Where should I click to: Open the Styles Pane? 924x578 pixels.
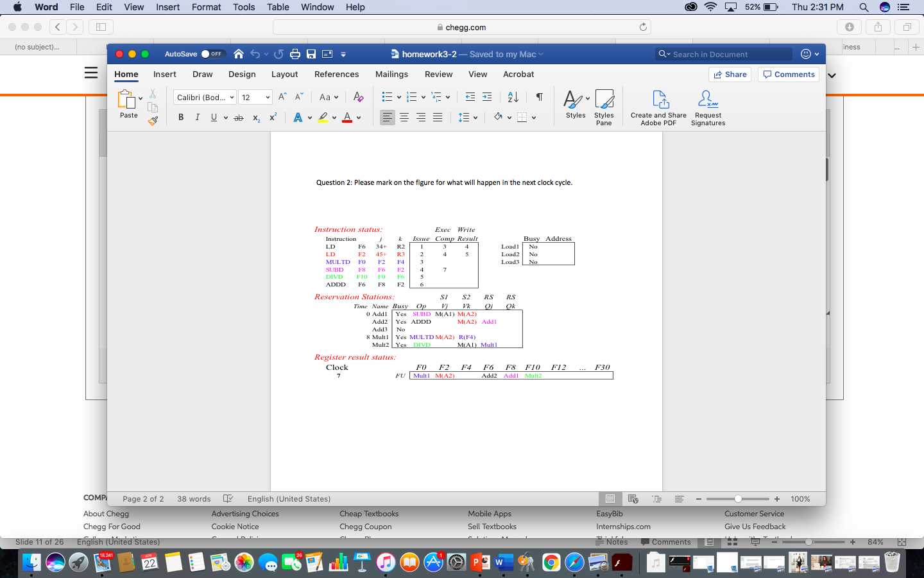(x=604, y=107)
